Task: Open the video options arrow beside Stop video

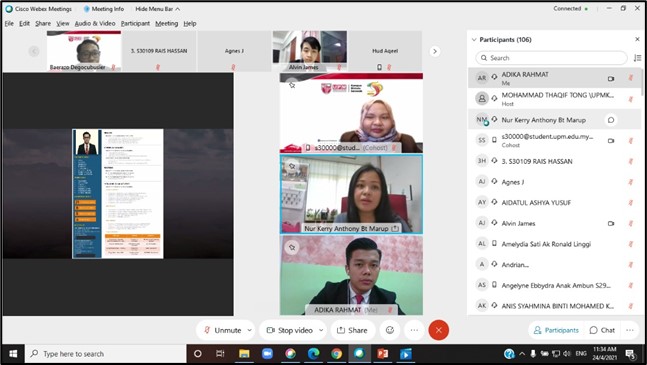Action: point(321,330)
